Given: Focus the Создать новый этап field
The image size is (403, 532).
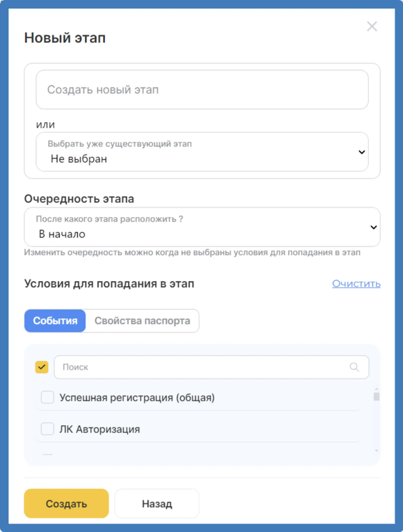Looking at the screenshot, I should pos(202,89).
